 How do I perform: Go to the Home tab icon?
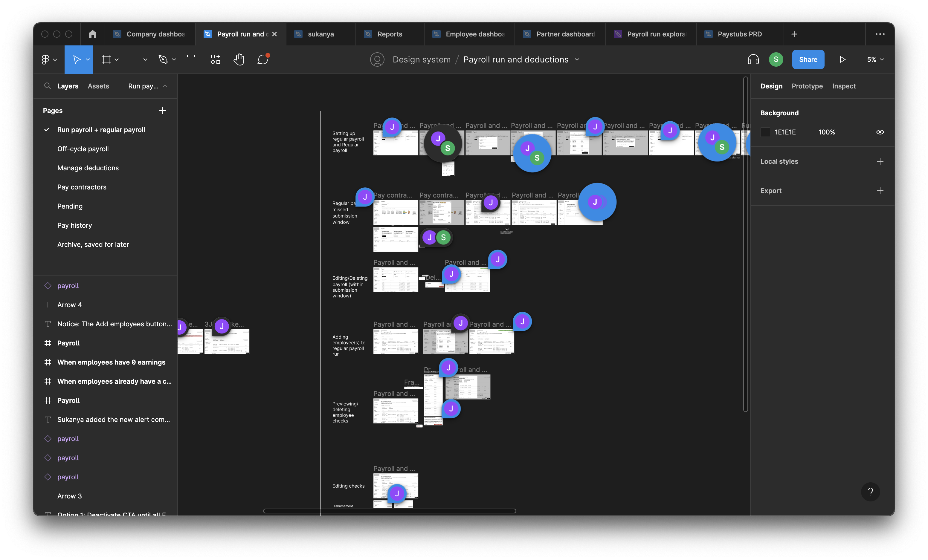pyautogui.click(x=93, y=34)
